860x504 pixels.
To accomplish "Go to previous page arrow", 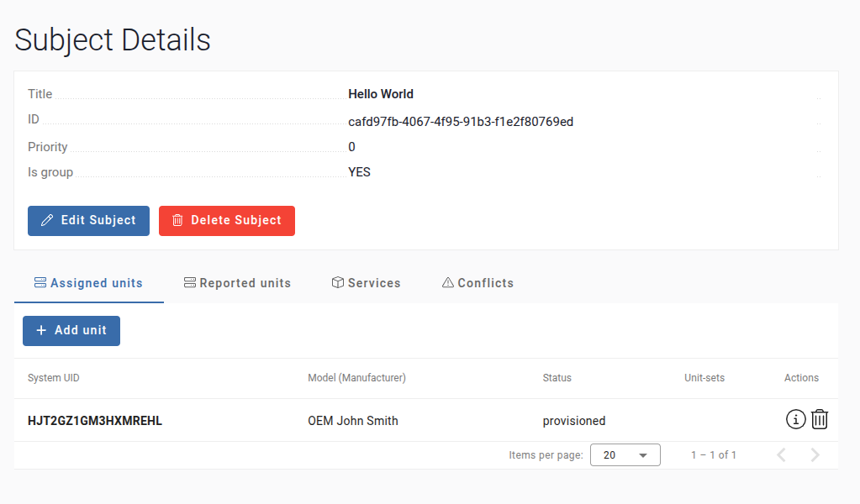I will click(781, 455).
